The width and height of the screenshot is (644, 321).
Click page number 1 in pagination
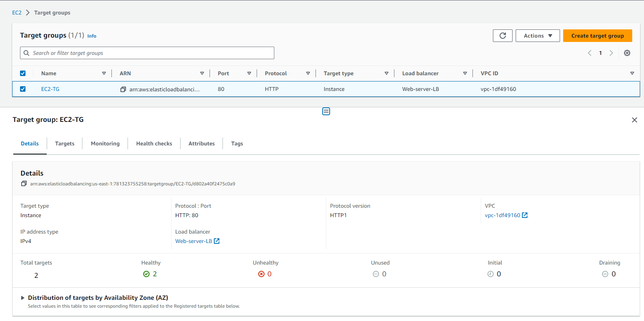click(600, 53)
